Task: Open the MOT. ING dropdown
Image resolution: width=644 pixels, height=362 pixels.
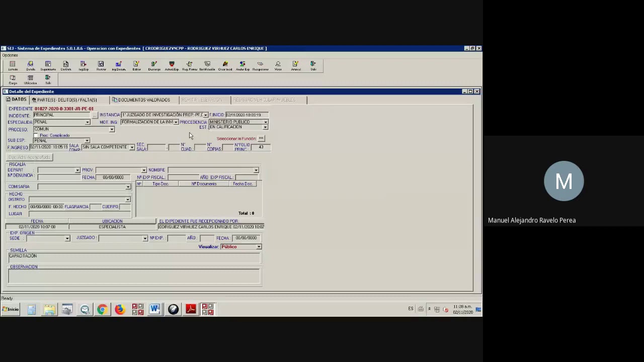Action: 176,122
